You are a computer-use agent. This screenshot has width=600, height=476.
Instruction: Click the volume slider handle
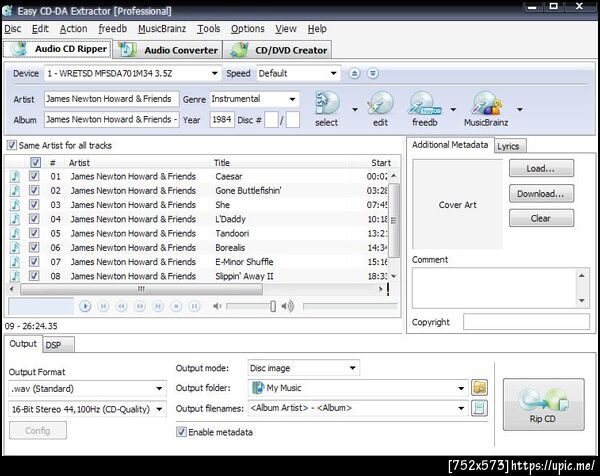273,306
